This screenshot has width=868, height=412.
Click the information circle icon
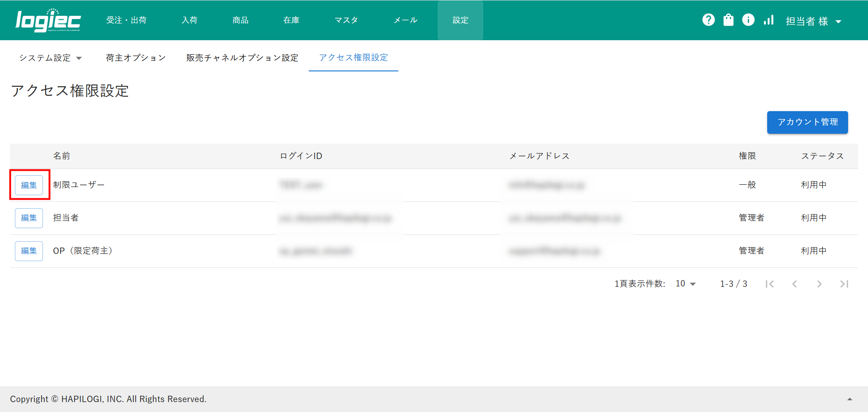pyautogui.click(x=748, y=20)
